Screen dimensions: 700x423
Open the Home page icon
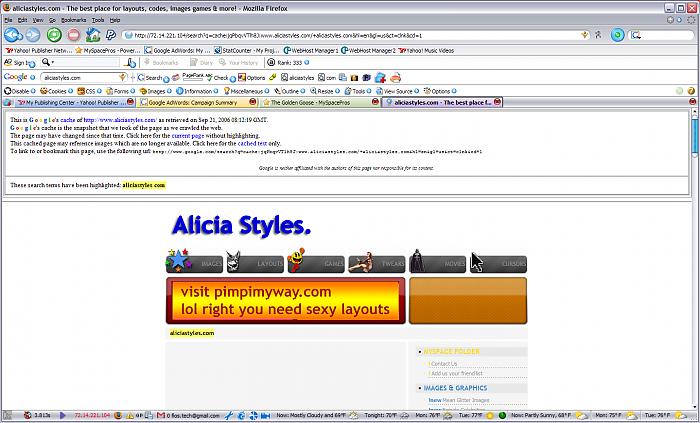click(93, 34)
